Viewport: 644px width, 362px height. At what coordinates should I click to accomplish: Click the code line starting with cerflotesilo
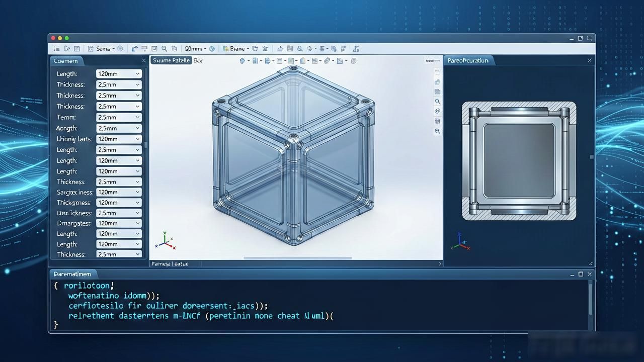168,306
